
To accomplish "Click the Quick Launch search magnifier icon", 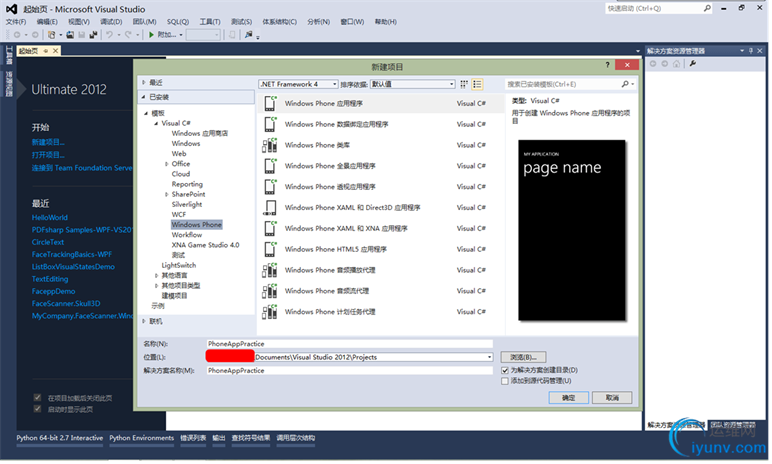I will coord(708,8).
